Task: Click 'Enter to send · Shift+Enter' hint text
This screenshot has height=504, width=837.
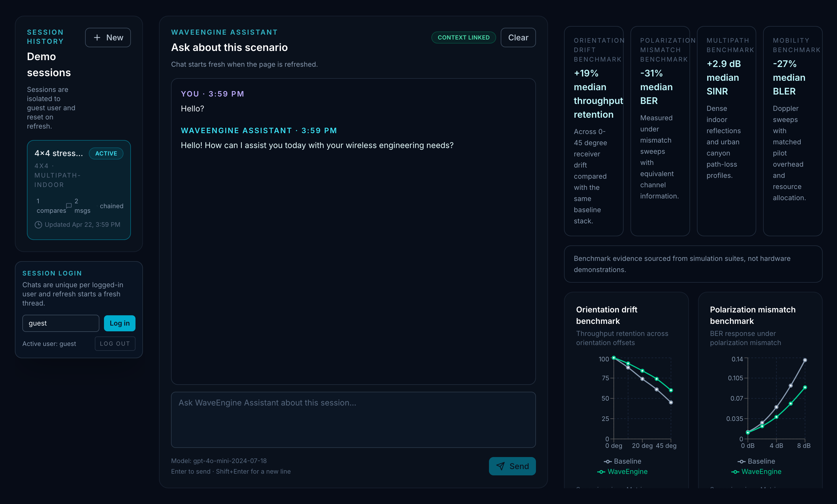Action: 231,471
